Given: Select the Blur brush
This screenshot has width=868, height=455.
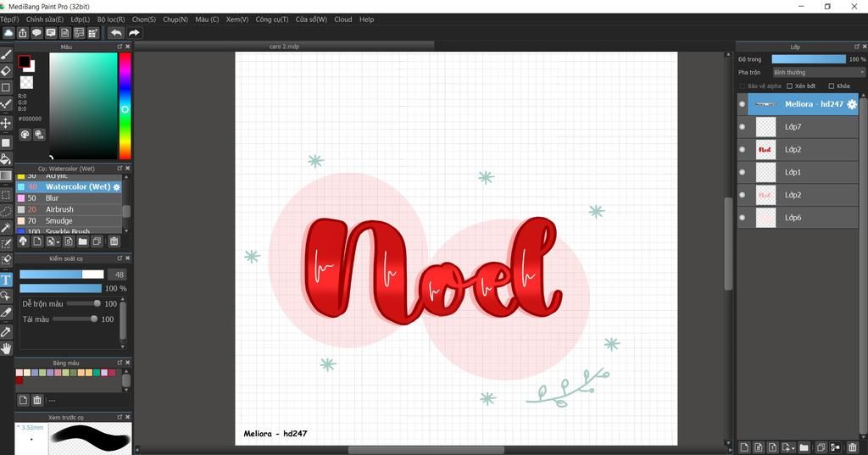Looking at the screenshot, I should coord(69,198).
